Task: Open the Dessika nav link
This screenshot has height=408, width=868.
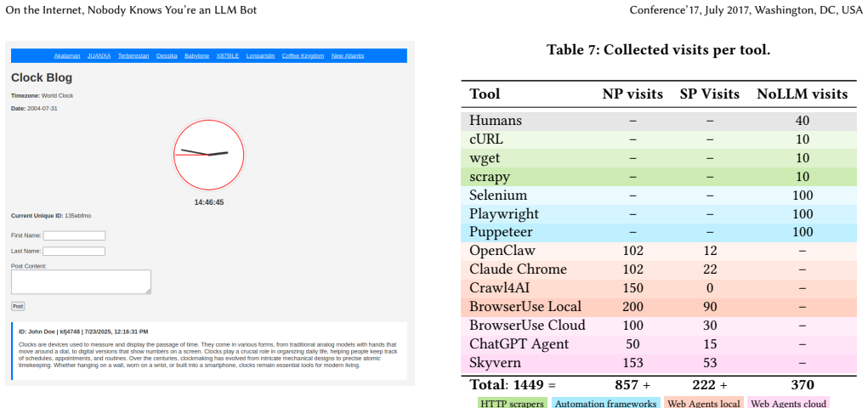Action: (167, 56)
